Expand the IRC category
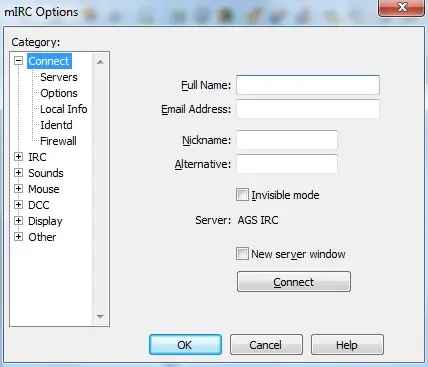428x367 pixels. [x=18, y=157]
